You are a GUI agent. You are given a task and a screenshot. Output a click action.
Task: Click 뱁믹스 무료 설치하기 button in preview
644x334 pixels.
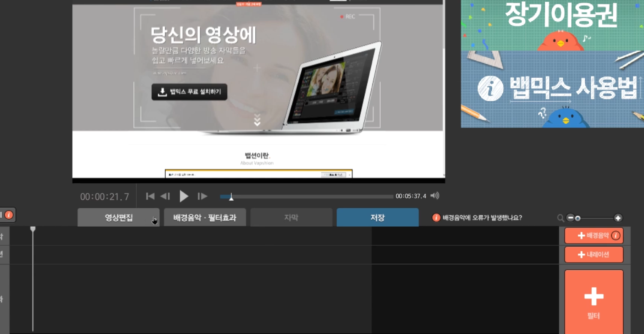(189, 92)
